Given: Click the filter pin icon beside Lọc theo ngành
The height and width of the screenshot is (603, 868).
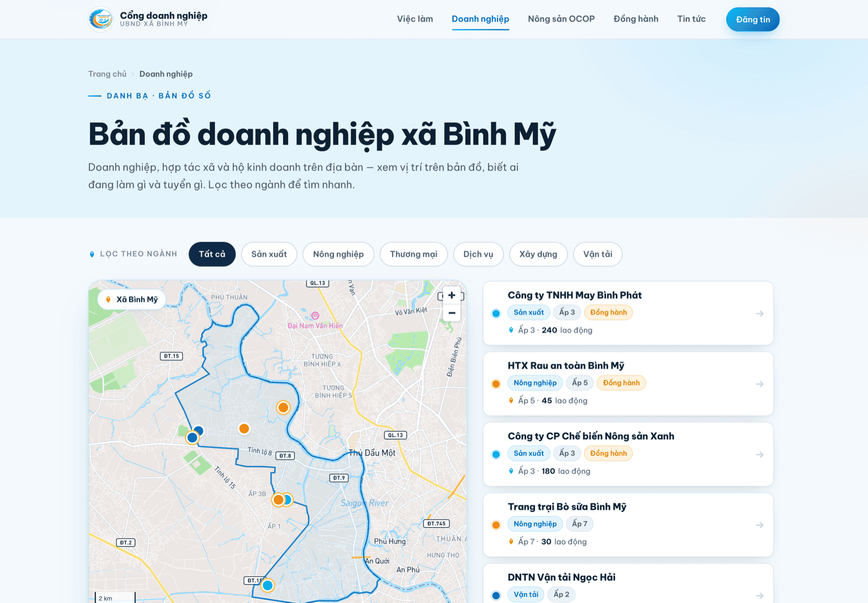Looking at the screenshot, I should tap(92, 254).
